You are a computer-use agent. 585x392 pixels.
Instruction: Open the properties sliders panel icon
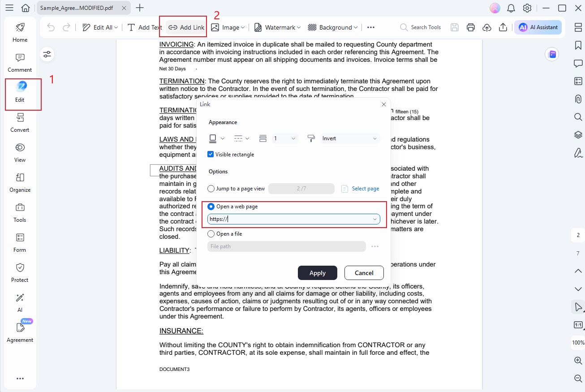coord(47,55)
